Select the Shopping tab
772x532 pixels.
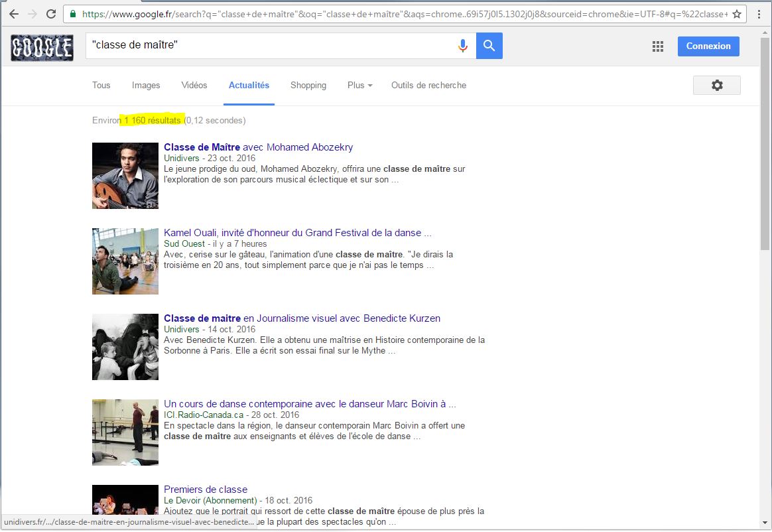pyautogui.click(x=308, y=86)
